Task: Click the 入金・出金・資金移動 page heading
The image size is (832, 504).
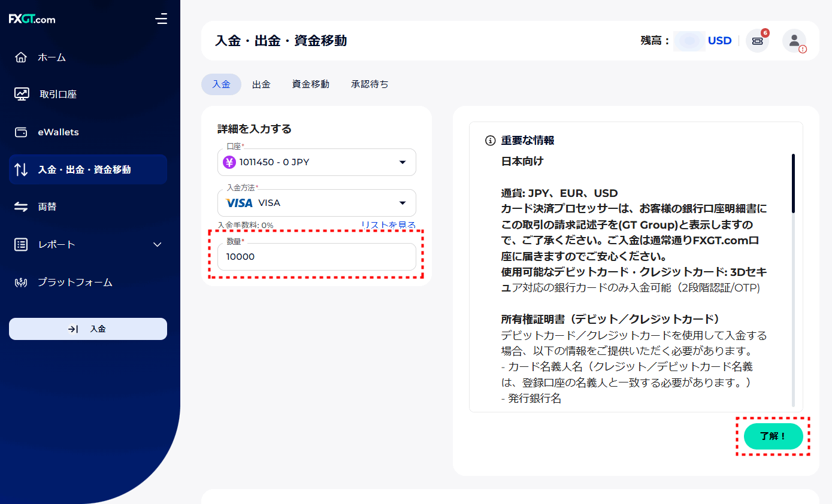Action: coord(281,41)
